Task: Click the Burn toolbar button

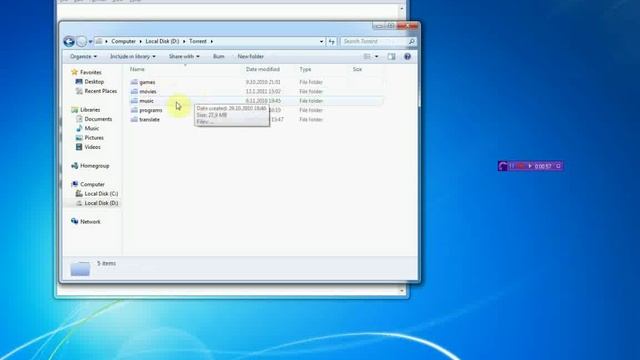Action: tap(218, 56)
